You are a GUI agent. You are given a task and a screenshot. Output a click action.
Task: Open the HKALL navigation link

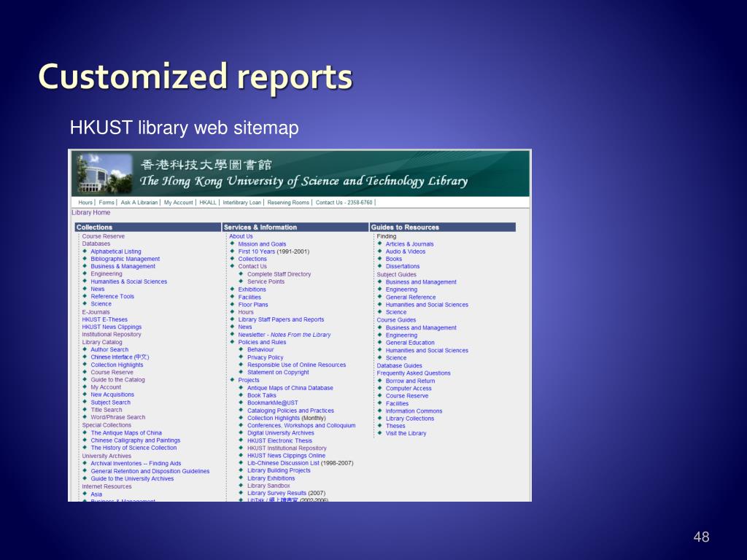click(208, 203)
